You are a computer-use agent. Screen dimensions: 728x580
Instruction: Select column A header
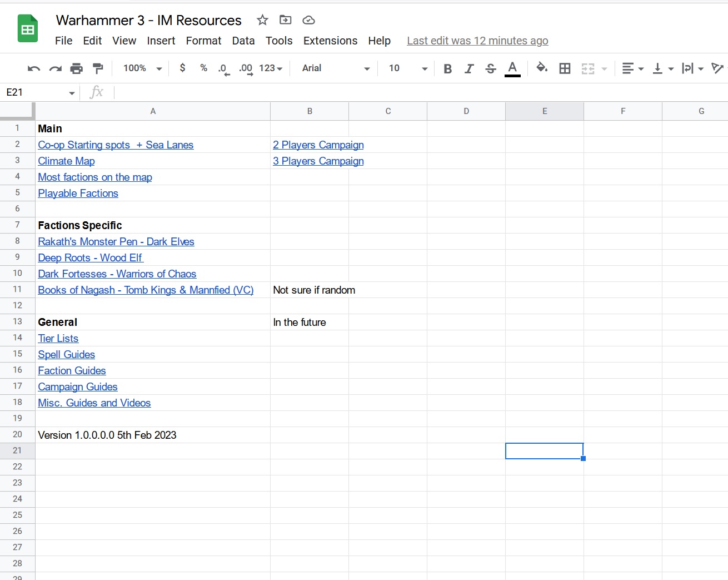[153, 111]
